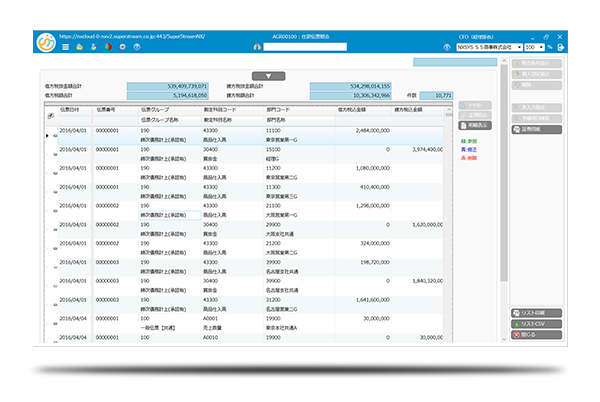
Task: Click the folder icon in top toolbar
Action: (x=79, y=47)
